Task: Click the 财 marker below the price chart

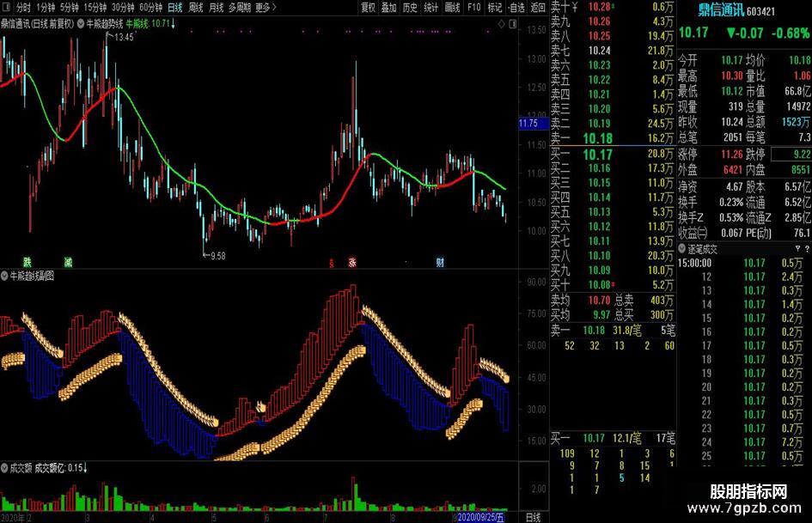Action: point(440,263)
